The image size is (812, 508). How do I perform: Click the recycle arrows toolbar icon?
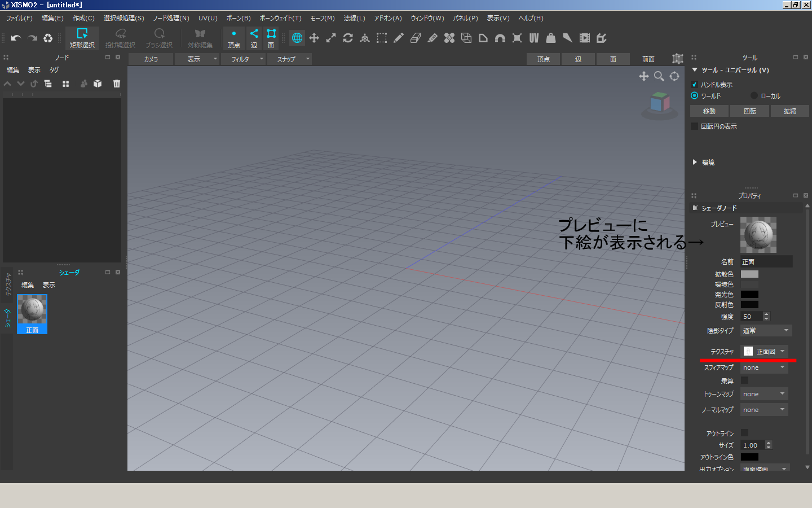(48, 38)
